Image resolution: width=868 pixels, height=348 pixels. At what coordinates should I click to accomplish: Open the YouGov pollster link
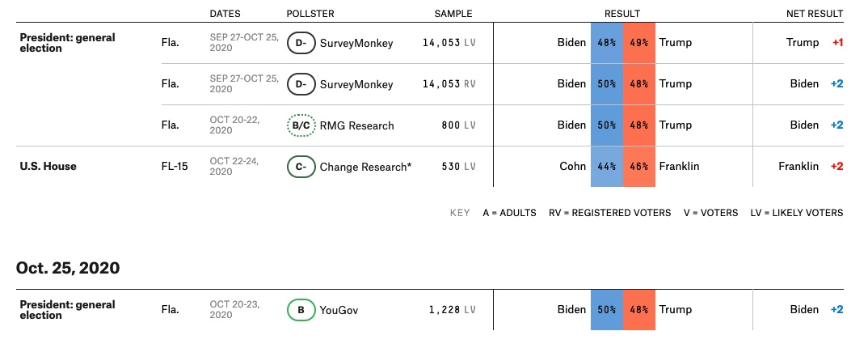tap(339, 310)
